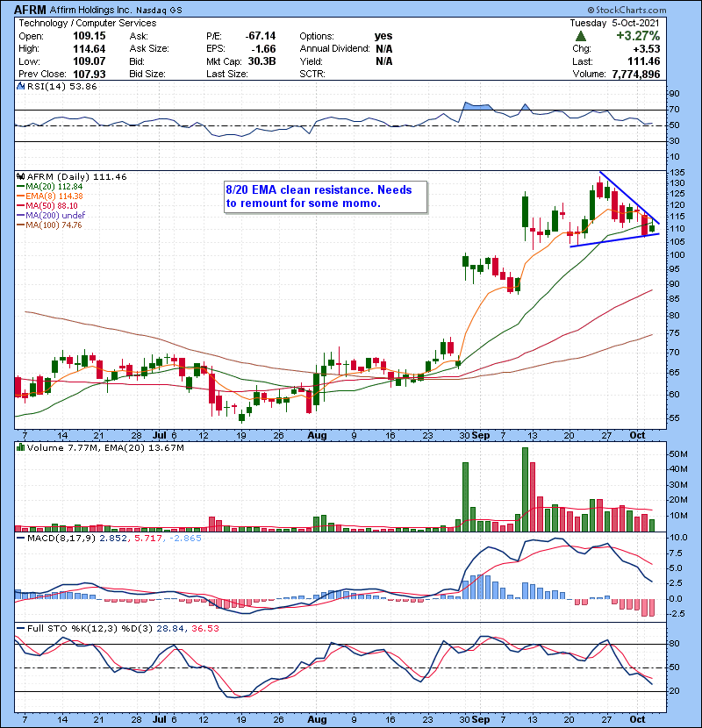Screen dimensions: 702x728
Task: Click the candlestick icon beside AFRM (Daily)
Action: (20, 177)
